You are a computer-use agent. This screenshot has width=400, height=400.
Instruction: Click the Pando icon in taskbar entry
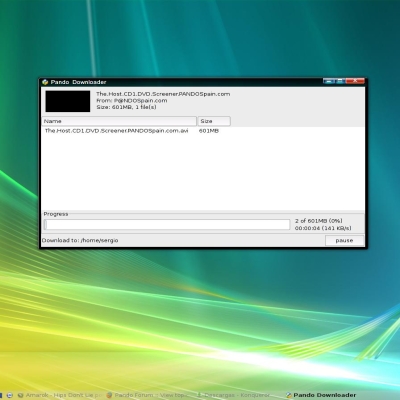coord(289,395)
